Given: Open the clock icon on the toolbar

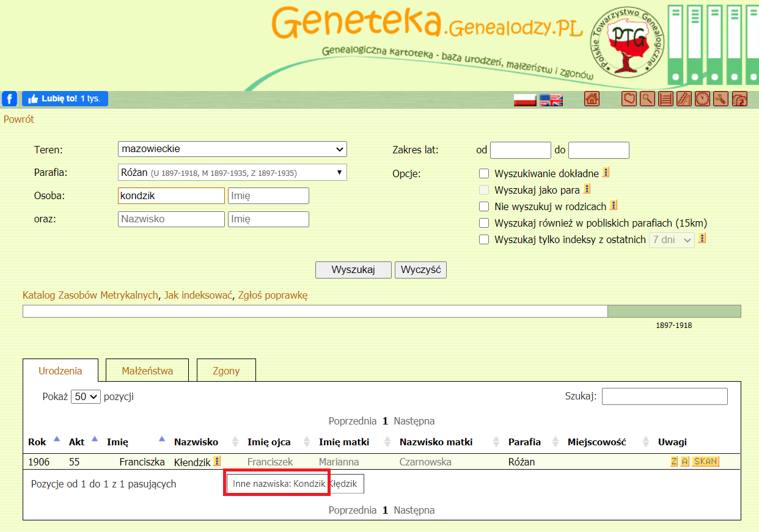Looking at the screenshot, I should pos(702,98).
